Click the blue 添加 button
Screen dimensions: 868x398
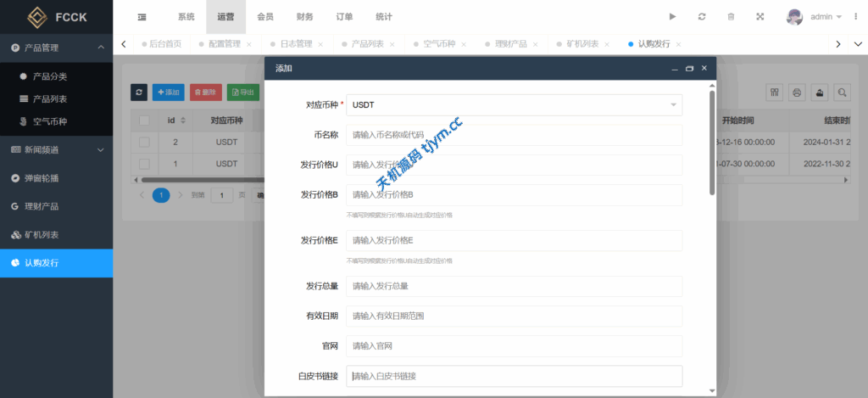[169, 92]
